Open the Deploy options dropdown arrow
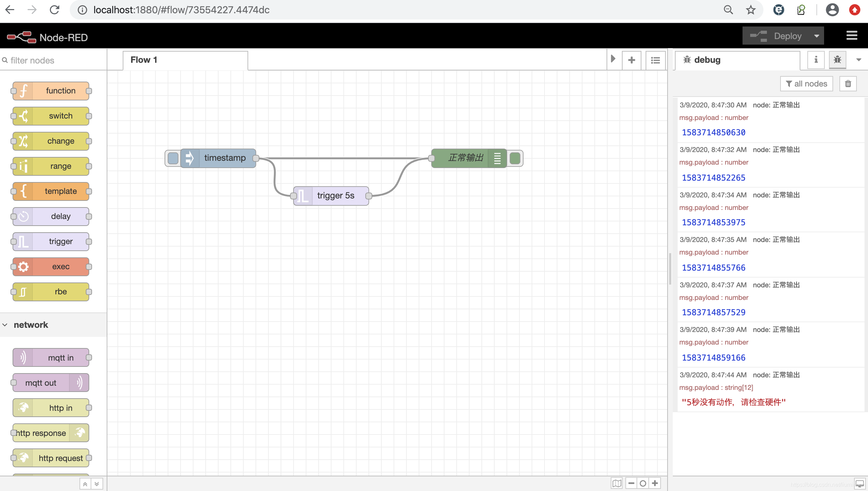This screenshot has height=491, width=868. (x=816, y=36)
